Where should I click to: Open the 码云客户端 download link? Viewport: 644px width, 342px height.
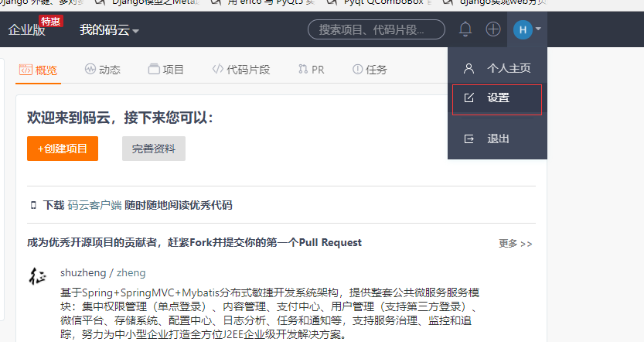click(94, 205)
